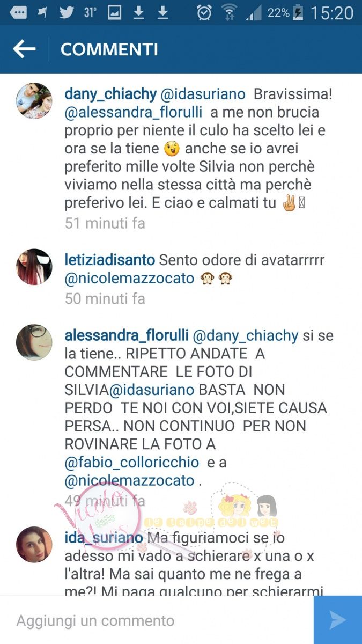This screenshot has width=362, height=644.
Task: Open alessandra_florulli profile avatar
Action: point(34,342)
